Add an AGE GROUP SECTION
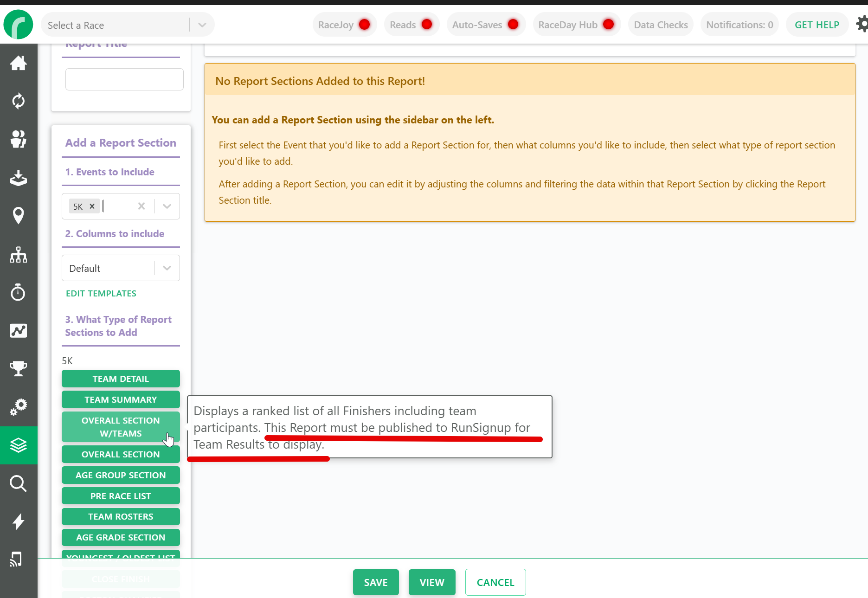This screenshot has height=598, width=868. 121,475
